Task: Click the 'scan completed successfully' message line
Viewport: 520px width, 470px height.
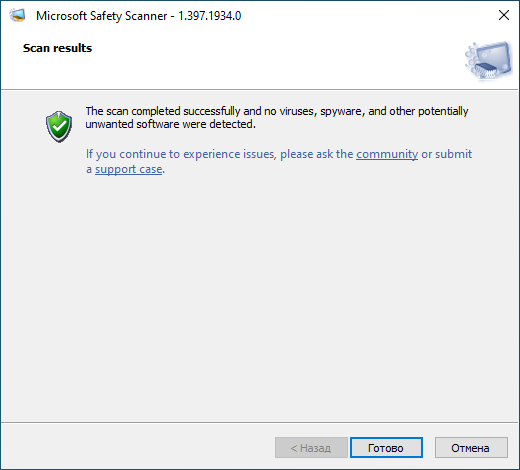Action: click(277, 111)
